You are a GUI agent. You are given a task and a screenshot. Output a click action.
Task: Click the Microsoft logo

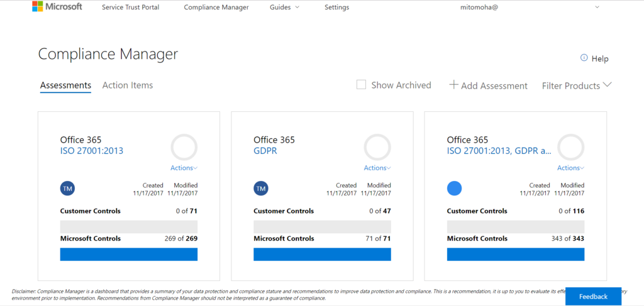click(57, 6)
